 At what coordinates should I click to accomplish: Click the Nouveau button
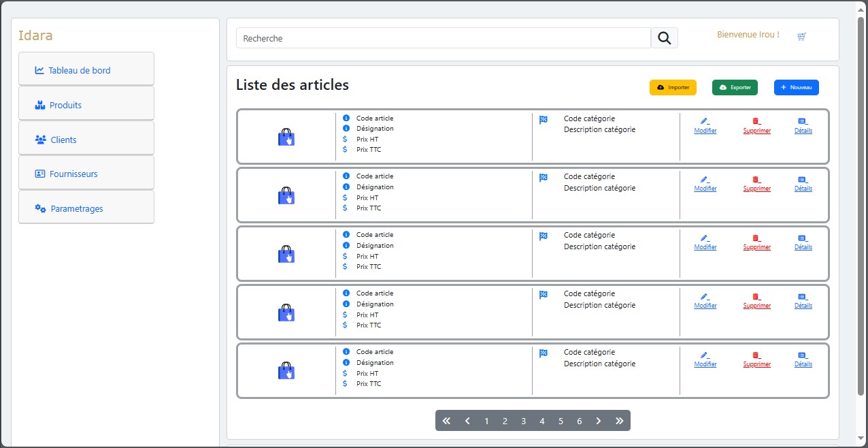(x=796, y=87)
